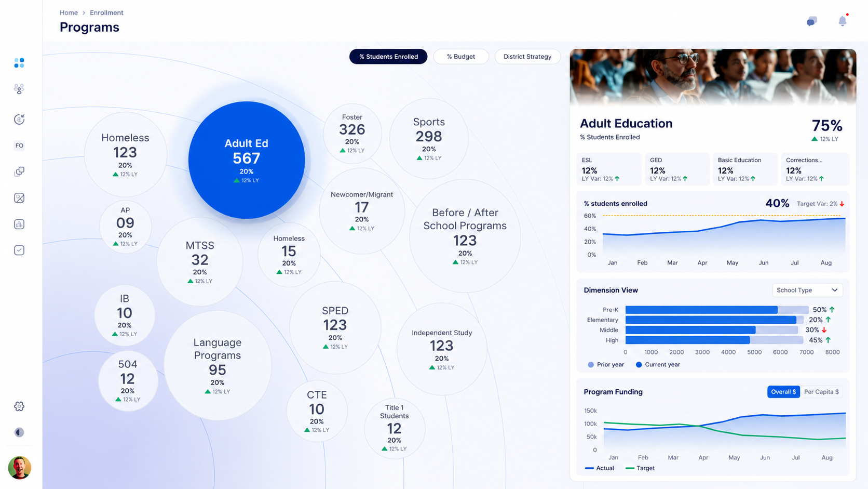Select % Students Enrolled tab

click(x=388, y=57)
